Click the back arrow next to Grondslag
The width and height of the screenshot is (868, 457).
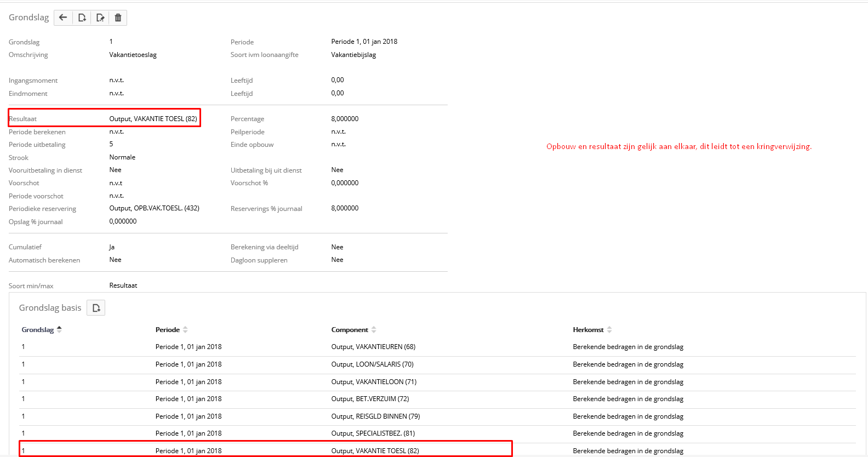pyautogui.click(x=63, y=18)
